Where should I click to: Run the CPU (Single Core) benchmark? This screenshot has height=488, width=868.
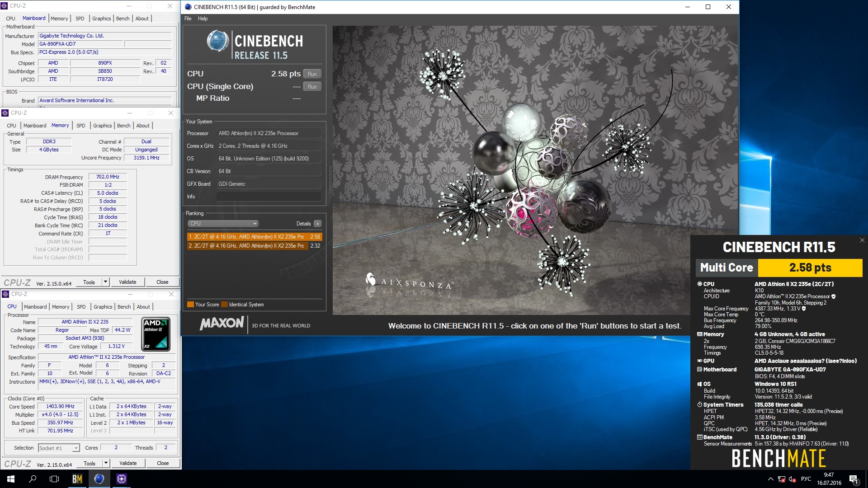pyautogui.click(x=312, y=87)
